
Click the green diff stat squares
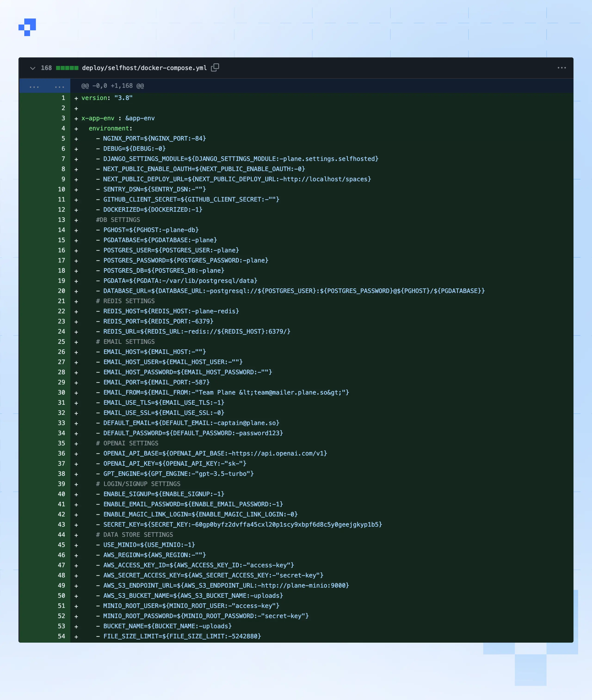point(67,68)
